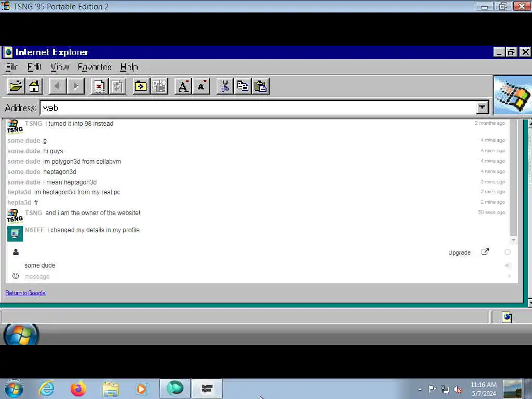The image size is (532, 399).
Task: Increase font size with large A icon
Action: pos(183,86)
